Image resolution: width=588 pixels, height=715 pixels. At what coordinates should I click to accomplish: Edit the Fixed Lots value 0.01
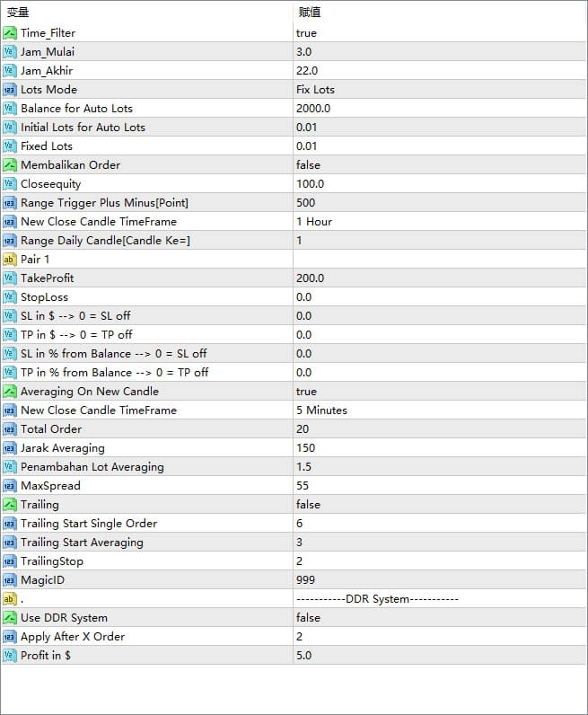[x=306, y=146]
